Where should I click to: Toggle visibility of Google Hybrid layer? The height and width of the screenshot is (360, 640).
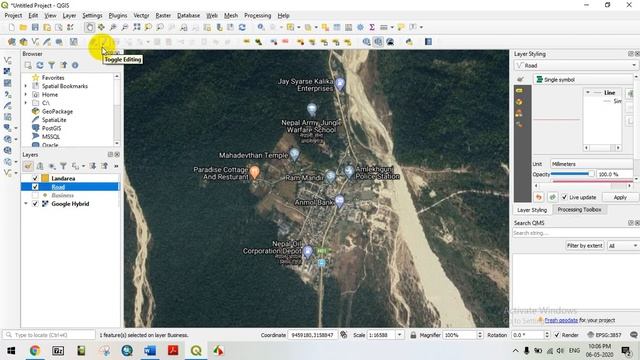point(35,204)
